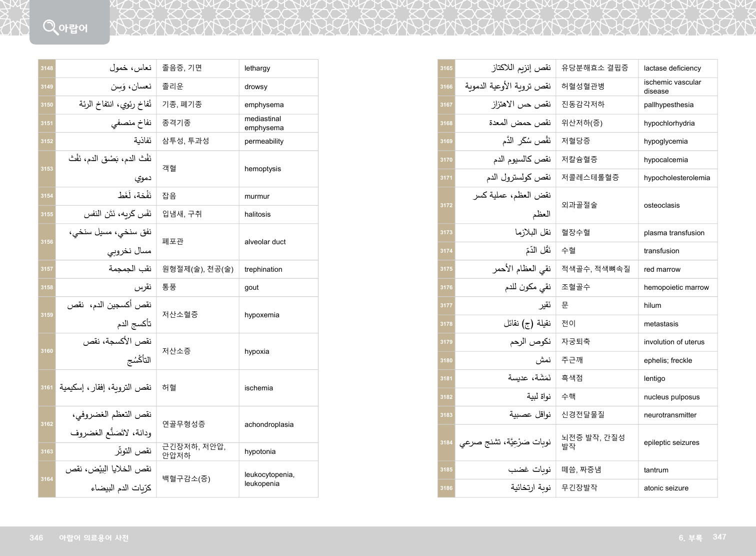Viewport: 756px width, 556px height.
Task: Select entry number 3160 cell
Action: [x=47, y=351]
